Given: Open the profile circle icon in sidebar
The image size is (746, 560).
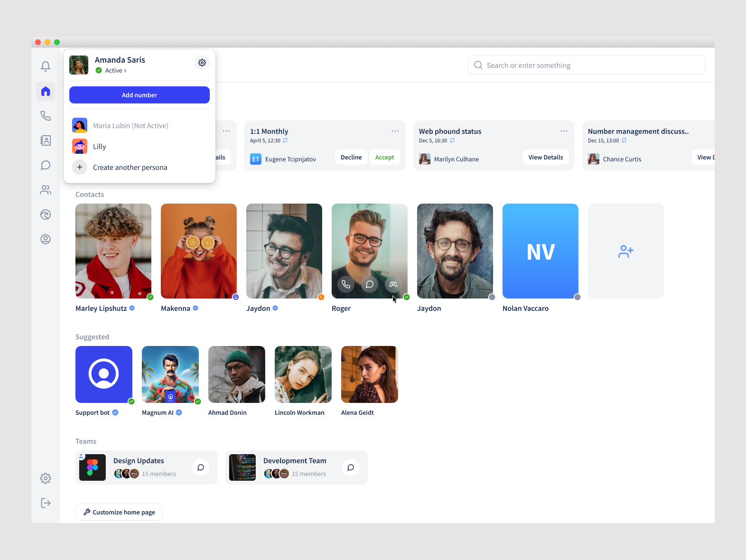Looking at the screenshot, I should tap(46, 239).
